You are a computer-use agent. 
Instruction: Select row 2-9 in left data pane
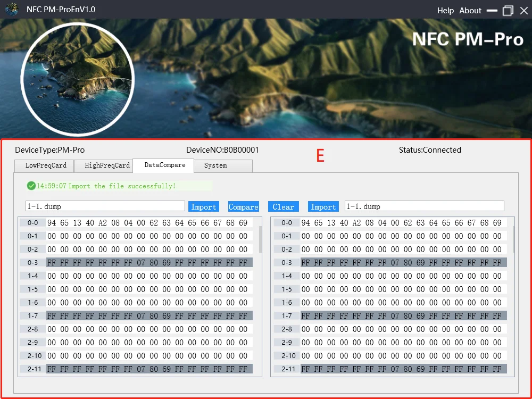(x=136, y=342)
